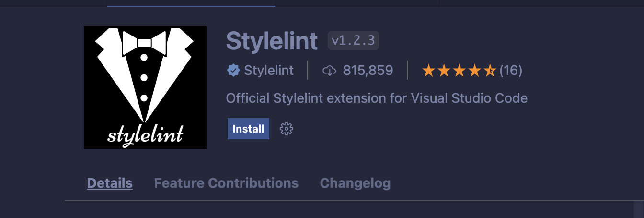Click the third rating star
644x218 pixels.
(x=459, y=71)
